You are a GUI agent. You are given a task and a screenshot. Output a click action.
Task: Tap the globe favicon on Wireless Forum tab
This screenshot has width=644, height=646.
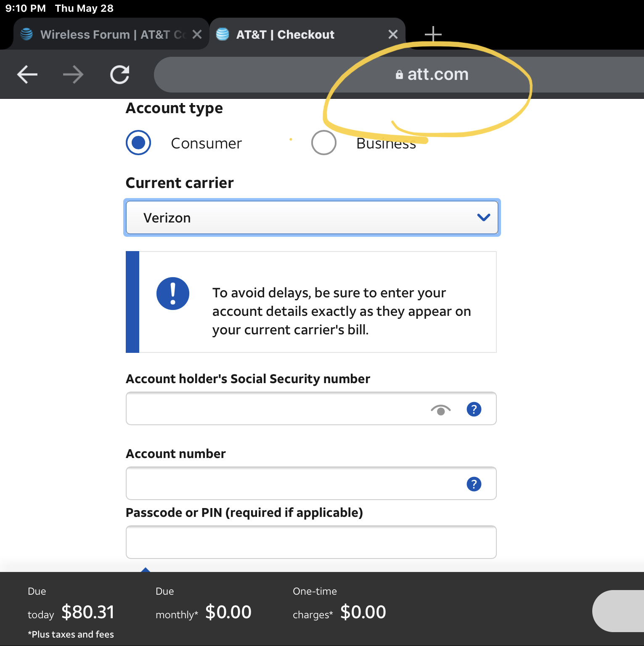click(x=27, y=34)
